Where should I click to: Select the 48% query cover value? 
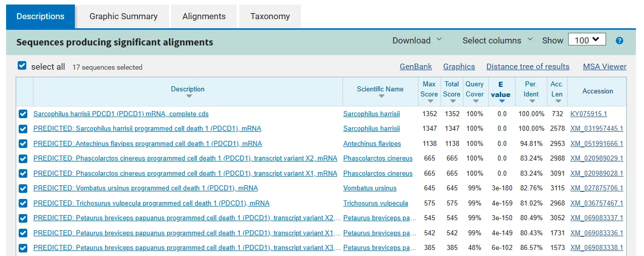(475, 248)
